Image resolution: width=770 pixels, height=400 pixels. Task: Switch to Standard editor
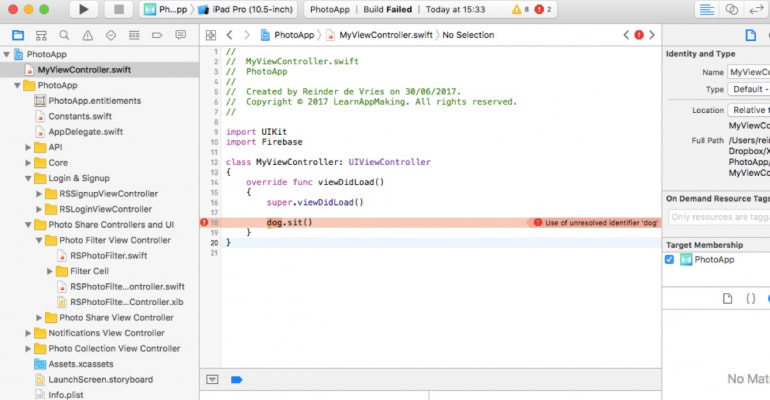(707, 9)
